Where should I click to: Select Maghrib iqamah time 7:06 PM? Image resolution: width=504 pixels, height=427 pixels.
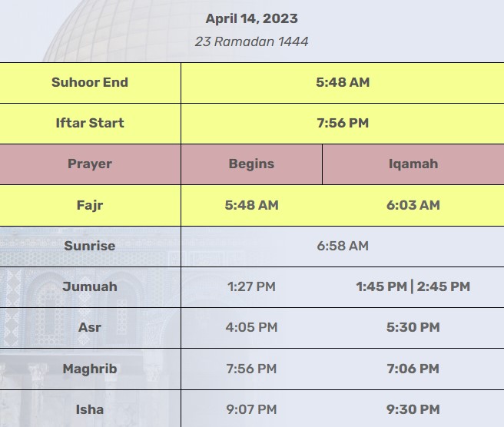pos(413,369)
